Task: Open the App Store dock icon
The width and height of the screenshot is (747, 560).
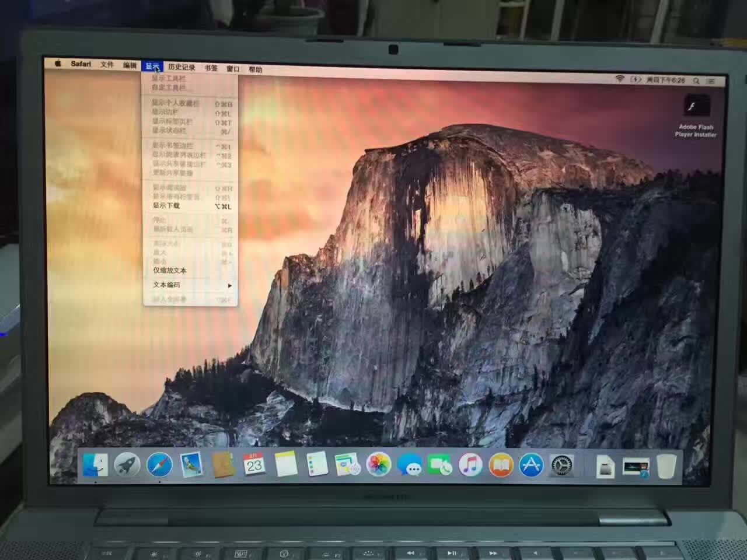Action: click(x=530, y=466)
